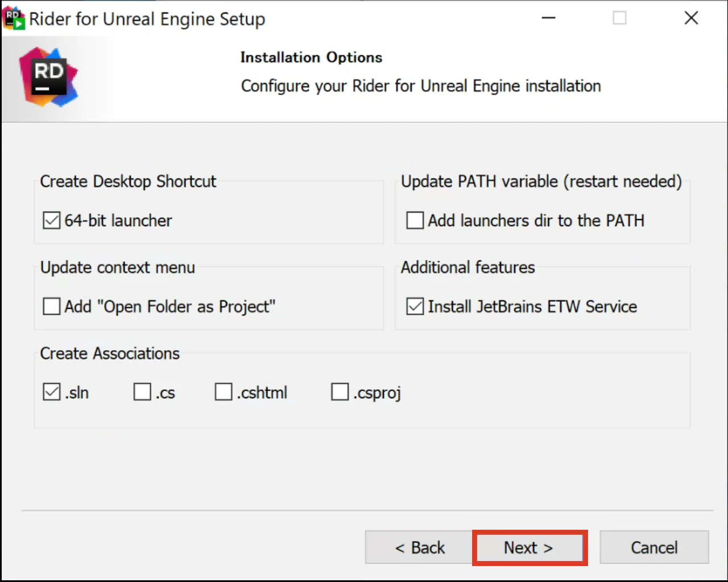The height and width of the screenshot is (582, 728).
Task: Click the RD Rider logo in header
Action: (x=49, y=77)
